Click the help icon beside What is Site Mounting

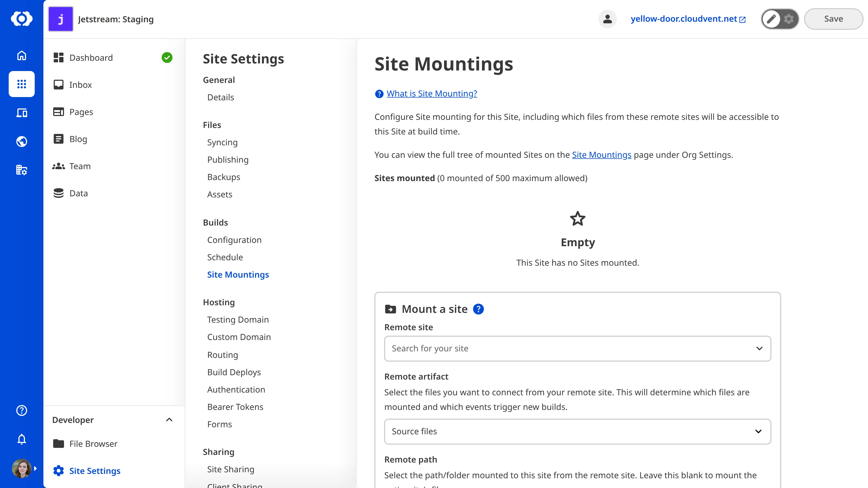(x=379, y=94)
